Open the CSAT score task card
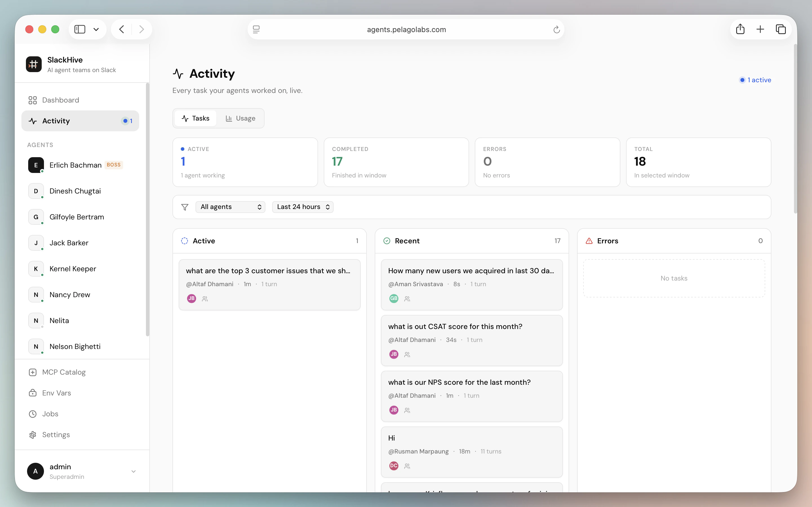Screen dimensions: 812x507 pyautogui.click(x=472, y=340)
